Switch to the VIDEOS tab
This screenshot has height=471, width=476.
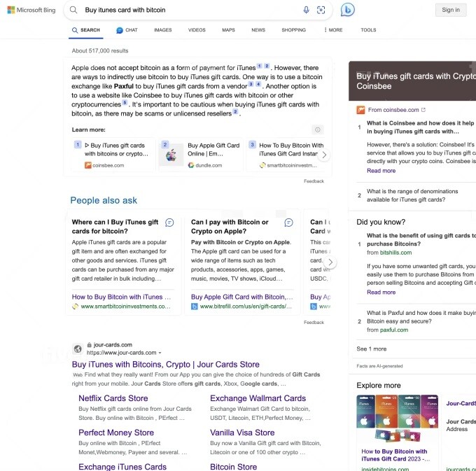197,30
